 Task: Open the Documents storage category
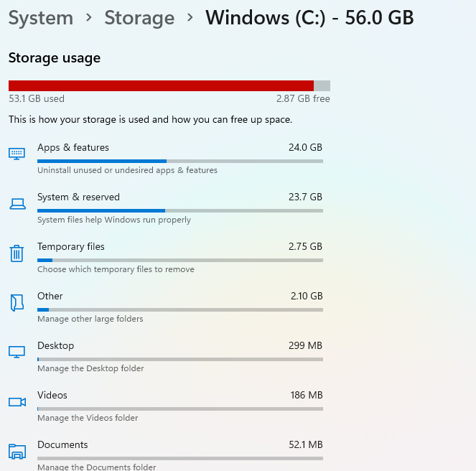coord(62,445)
